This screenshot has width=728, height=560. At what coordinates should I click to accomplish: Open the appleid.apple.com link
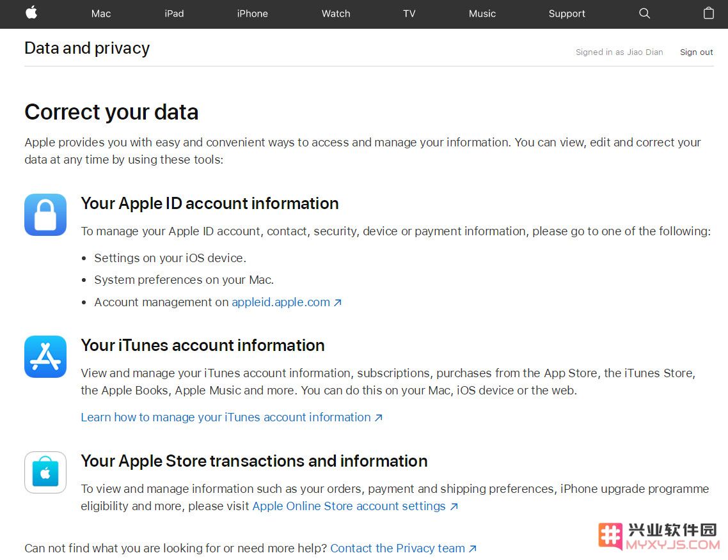287,302
